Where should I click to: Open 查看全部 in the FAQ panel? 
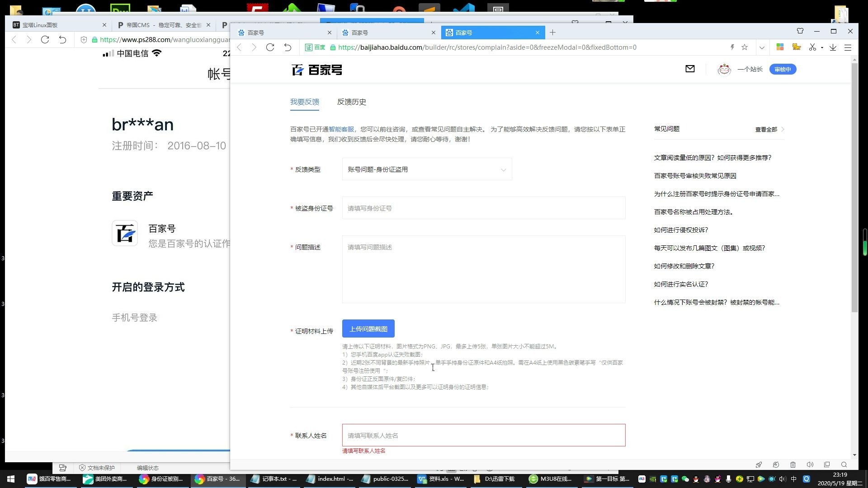[x=769, y=129]
